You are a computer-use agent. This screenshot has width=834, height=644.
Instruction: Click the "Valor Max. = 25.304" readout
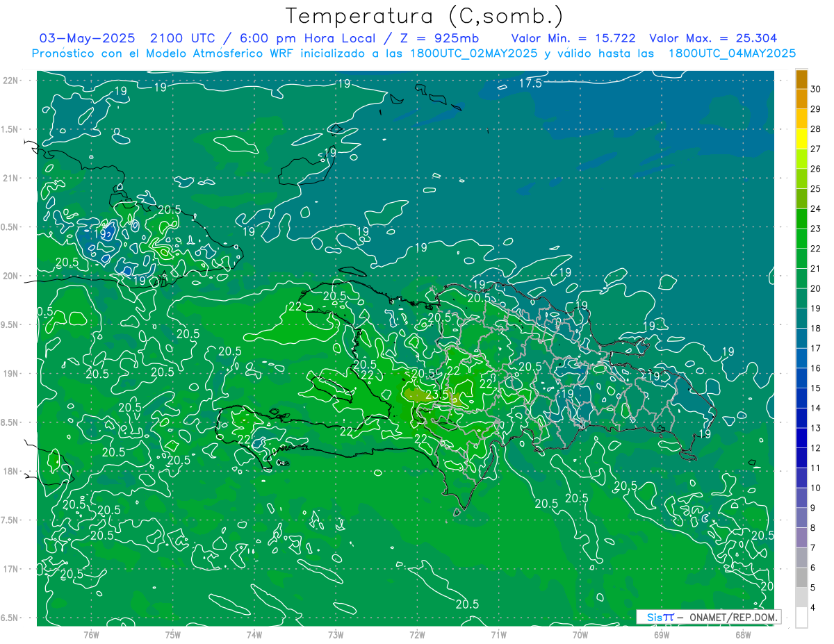click(713, 38)
